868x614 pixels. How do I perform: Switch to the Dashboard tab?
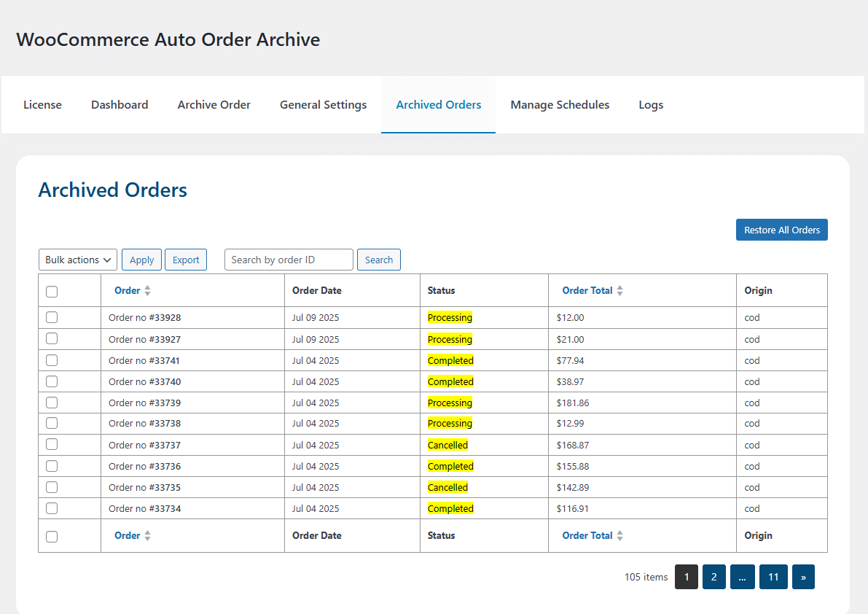120,104
